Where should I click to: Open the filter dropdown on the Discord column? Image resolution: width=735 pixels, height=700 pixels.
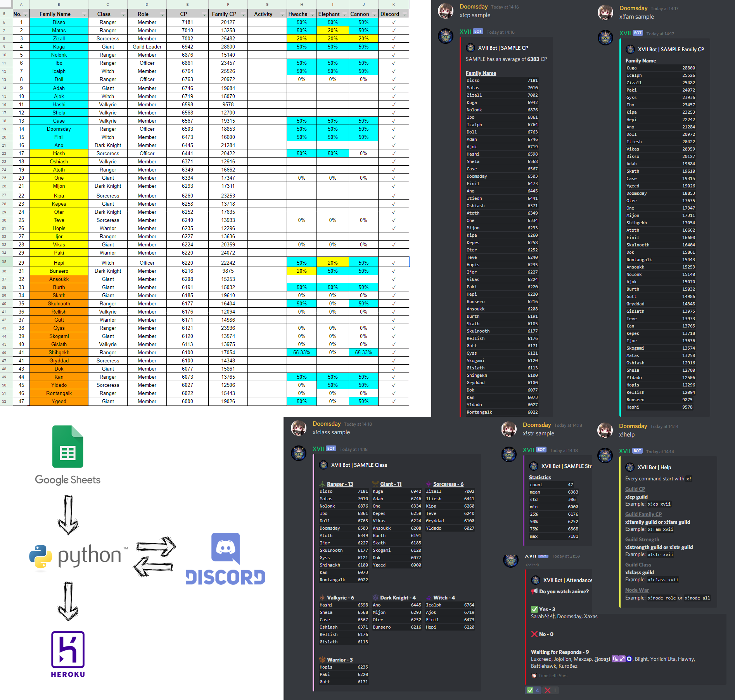[405, 14]
